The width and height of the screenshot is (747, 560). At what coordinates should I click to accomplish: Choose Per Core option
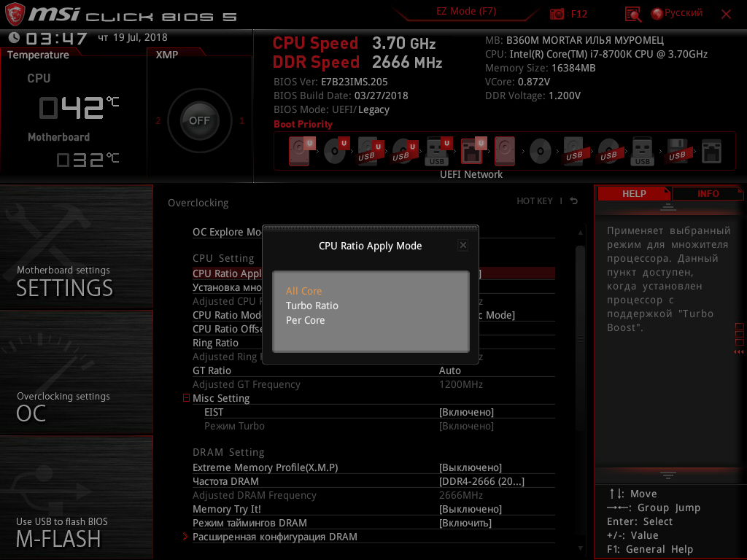click(x=306, y=321)
